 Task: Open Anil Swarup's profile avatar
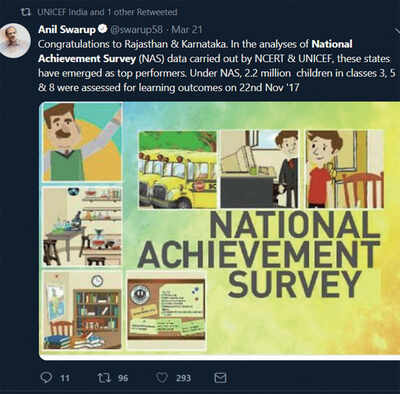point(15,40)
